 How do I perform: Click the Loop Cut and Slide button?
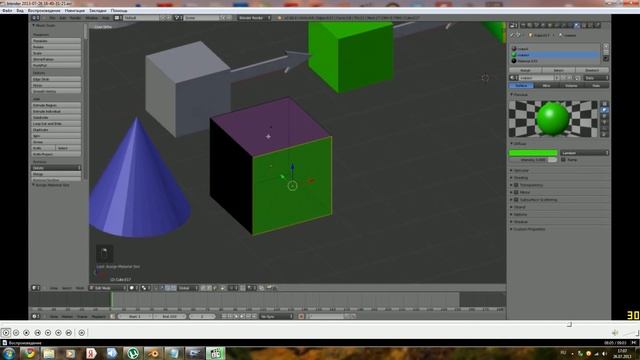(x=56, y=124)
